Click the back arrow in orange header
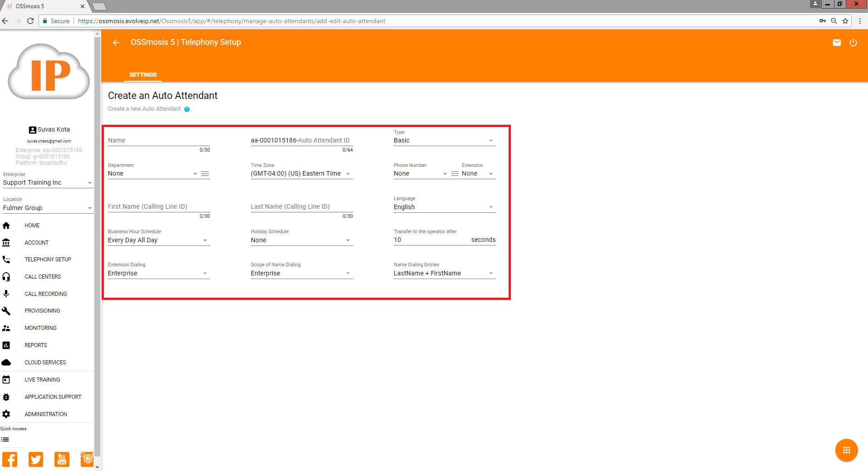868x471 pixels. [x=116, y=43]
